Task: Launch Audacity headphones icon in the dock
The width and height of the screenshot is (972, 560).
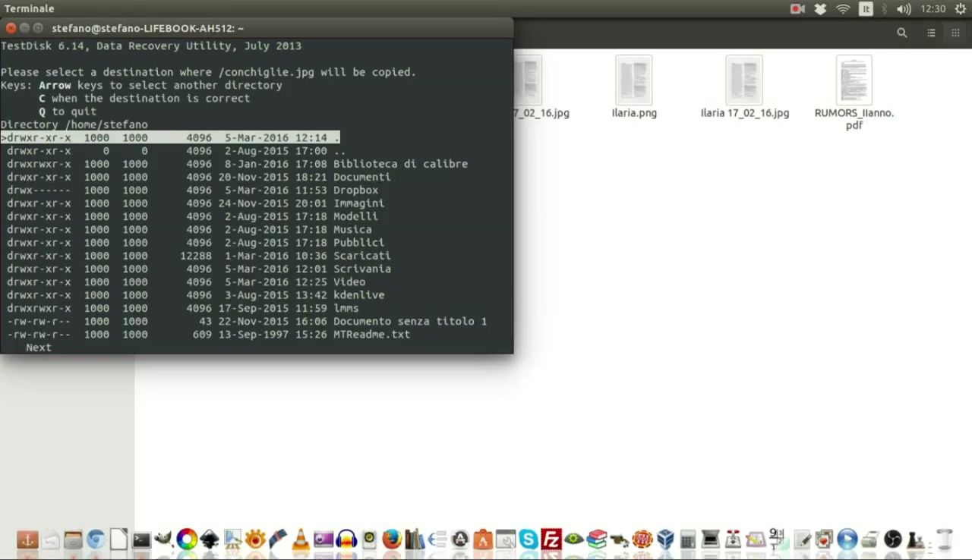Action: (x=346, y=540)
